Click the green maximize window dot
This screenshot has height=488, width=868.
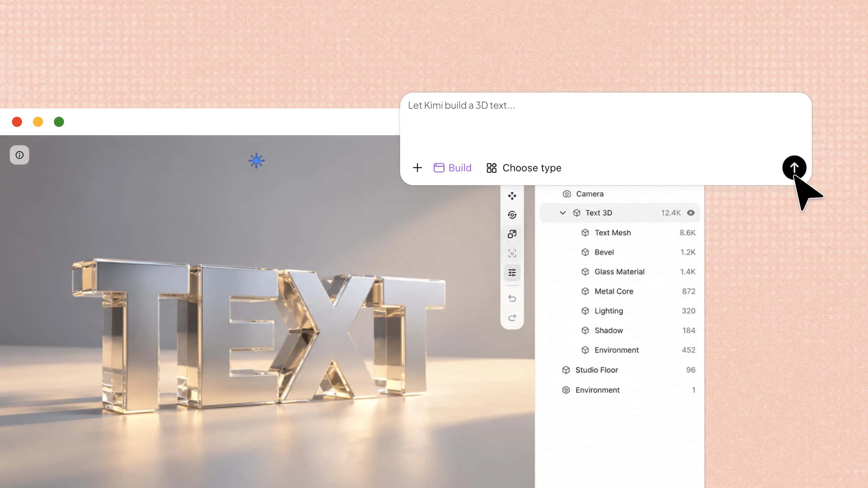pyautogui.click(x=59, y=122)
